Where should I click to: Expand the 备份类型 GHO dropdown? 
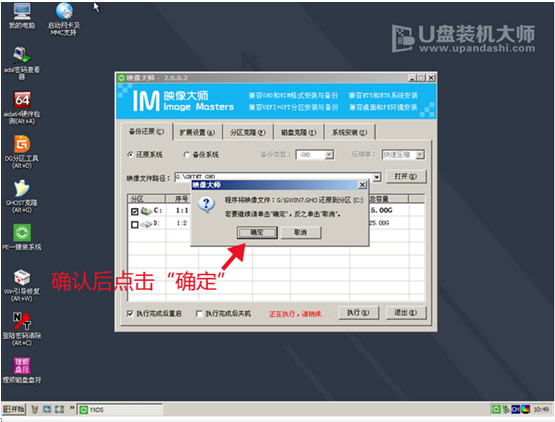[329, 155]
